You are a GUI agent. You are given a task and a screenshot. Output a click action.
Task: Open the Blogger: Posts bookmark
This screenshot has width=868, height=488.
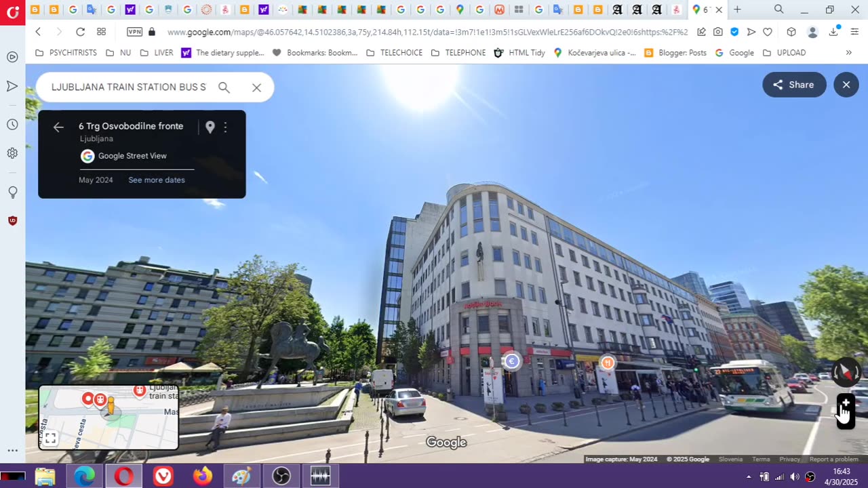[x=675, y=52]
